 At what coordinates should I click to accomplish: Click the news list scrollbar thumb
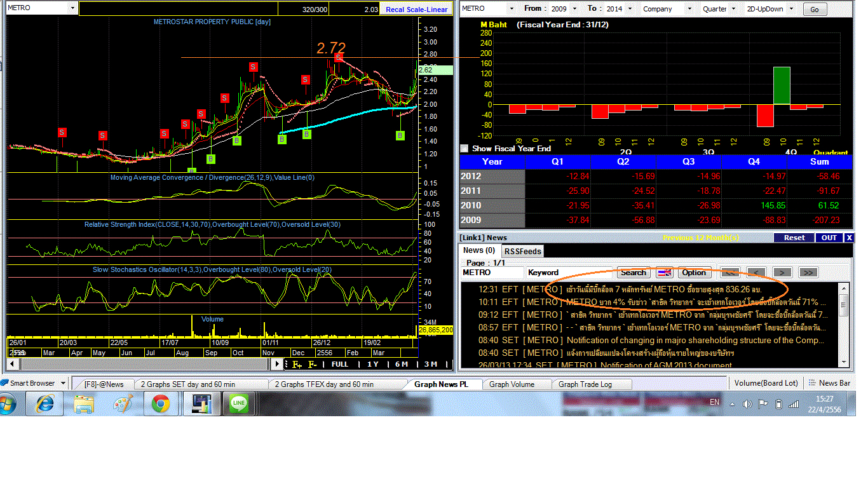click(x=843, y=305)
